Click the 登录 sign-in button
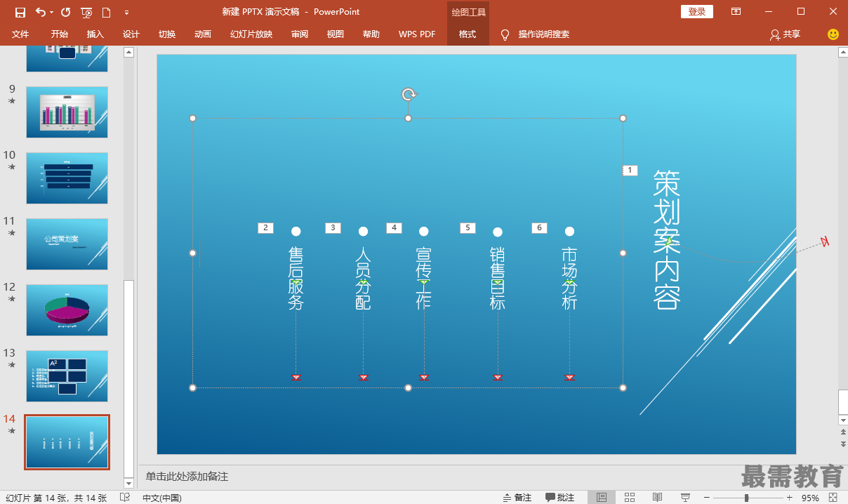 tap(697, 11)
